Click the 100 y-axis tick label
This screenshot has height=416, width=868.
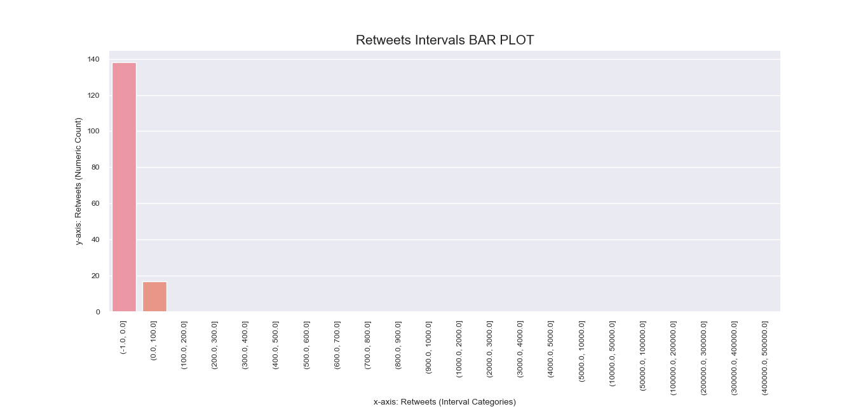(x=93, y=131)
